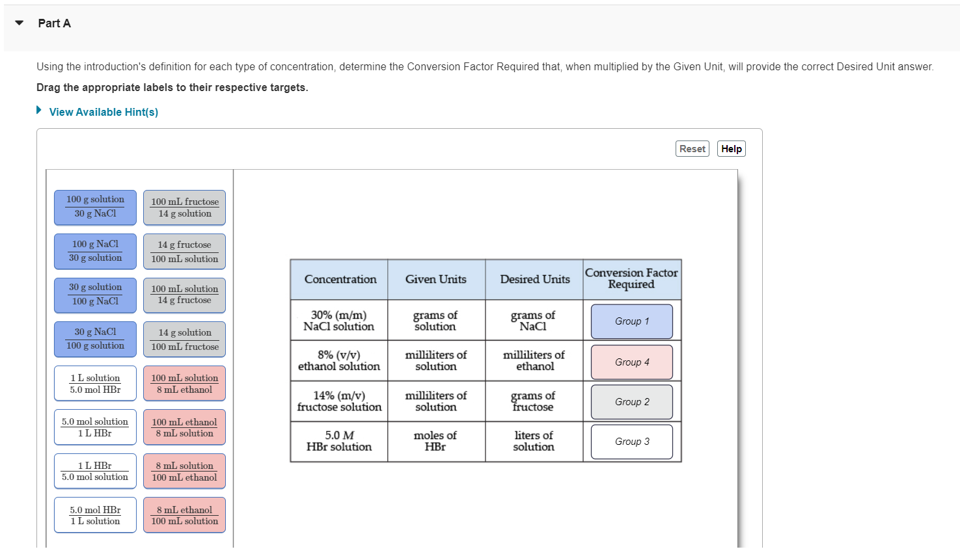Choose the 1 L solution over 5.0 mol HBr label
Screen dimensions: 960x560
[x=95, y=383]
